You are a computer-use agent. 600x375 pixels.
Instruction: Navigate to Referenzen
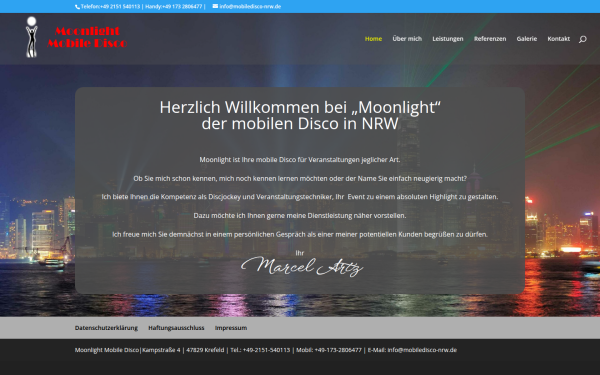pos(490,39)
